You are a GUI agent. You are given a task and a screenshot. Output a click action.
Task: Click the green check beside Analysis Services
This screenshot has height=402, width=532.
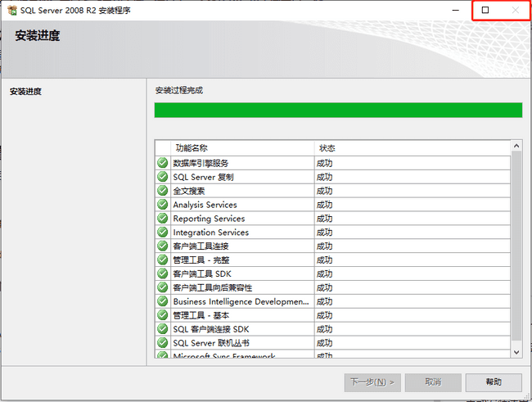click(163, 205)
